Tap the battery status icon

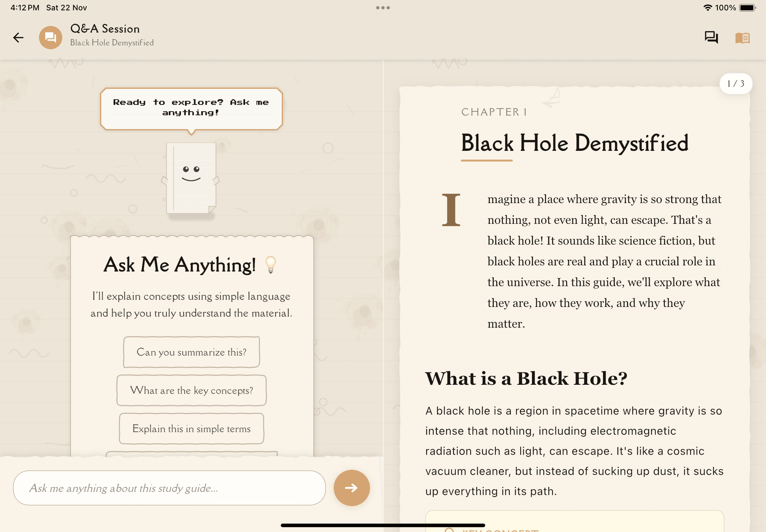coord(747,8)
